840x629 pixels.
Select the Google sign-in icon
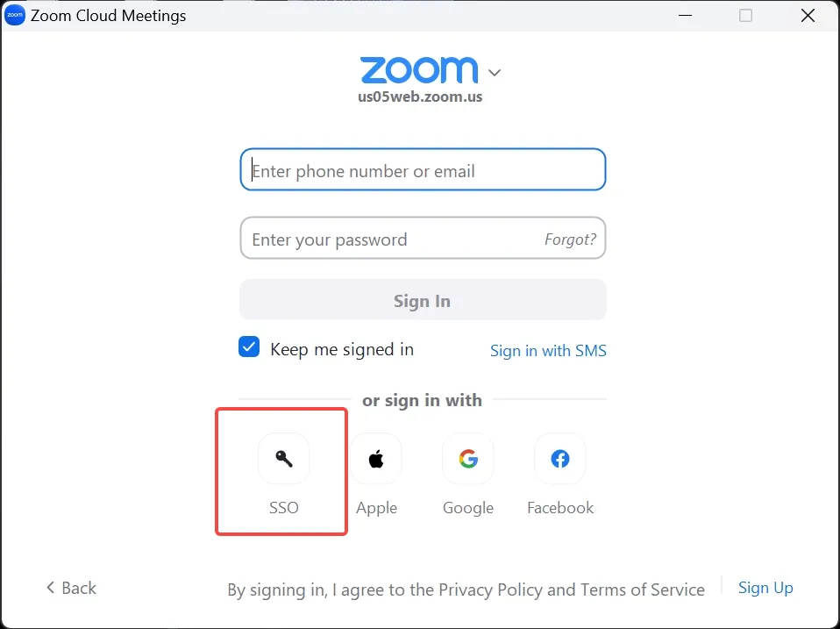468,459
